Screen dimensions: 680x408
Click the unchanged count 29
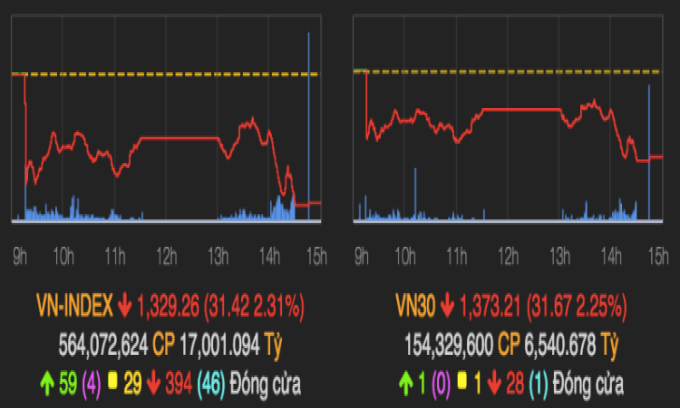pyautogui.click(x=133, y=384)
